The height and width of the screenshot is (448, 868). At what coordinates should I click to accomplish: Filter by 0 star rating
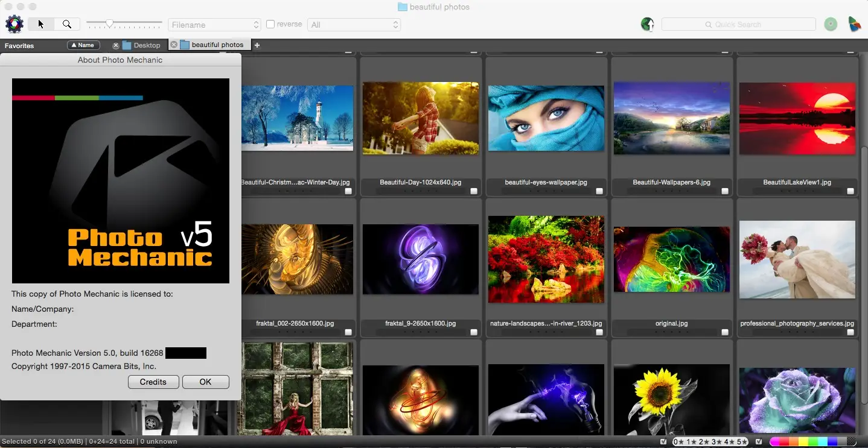(679, 442)
